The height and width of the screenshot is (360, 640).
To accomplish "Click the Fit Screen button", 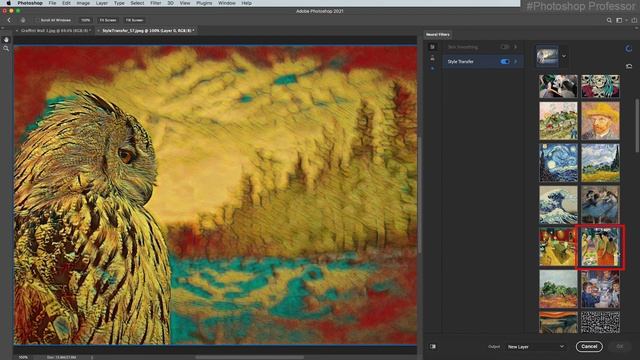I will pos(108,20).
